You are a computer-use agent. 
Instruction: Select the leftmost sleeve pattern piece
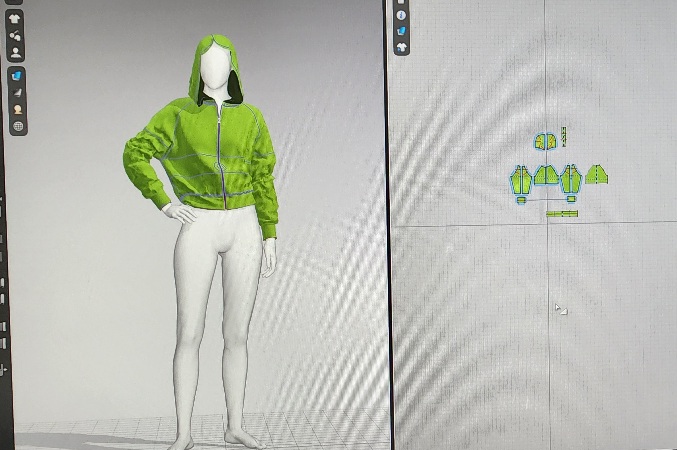tap(521, 180)
